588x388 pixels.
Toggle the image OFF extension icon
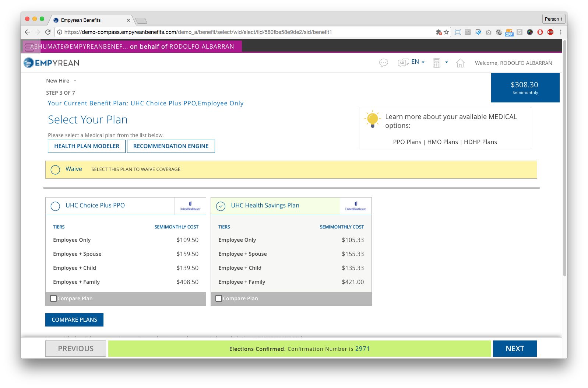click(509, 32)
